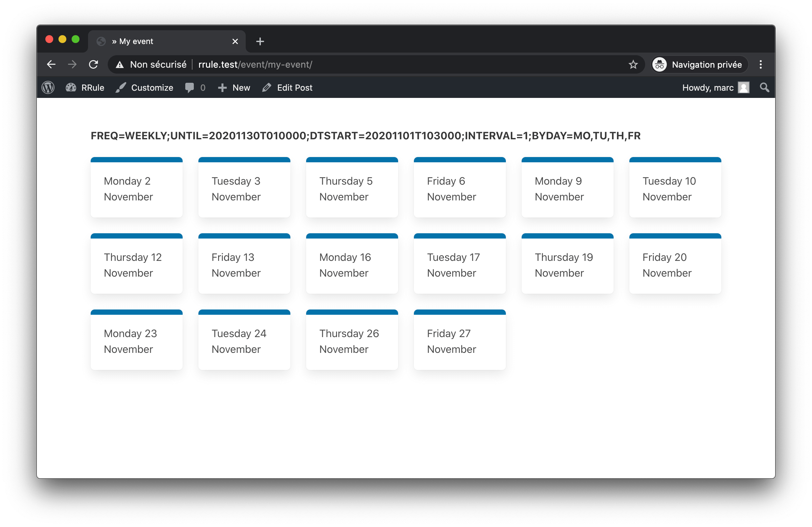Go back with the browser back arrow
Viewport: 812px width, 527px height.
[x=51, y=64]
